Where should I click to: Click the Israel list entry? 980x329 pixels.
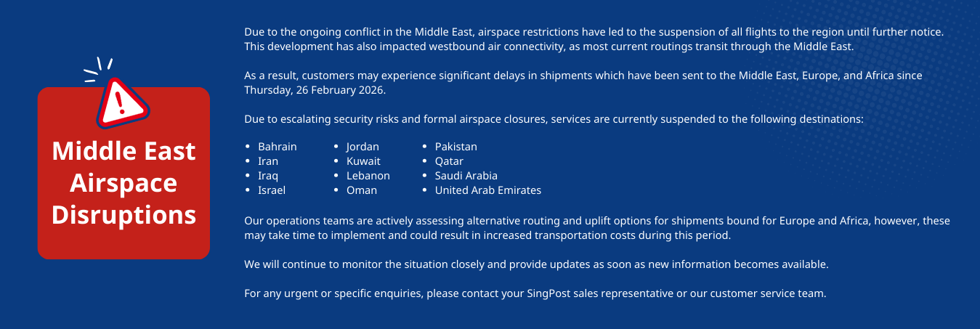271,190
